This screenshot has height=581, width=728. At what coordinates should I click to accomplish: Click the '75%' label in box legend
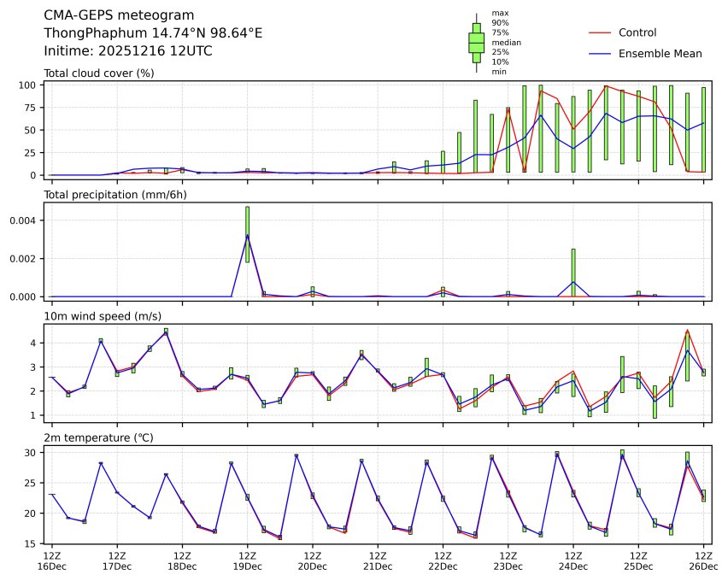point(500,32)
